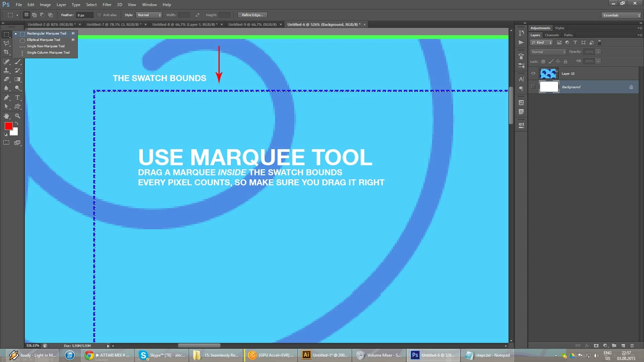Select the Eraser tool

tap(6, 79)
